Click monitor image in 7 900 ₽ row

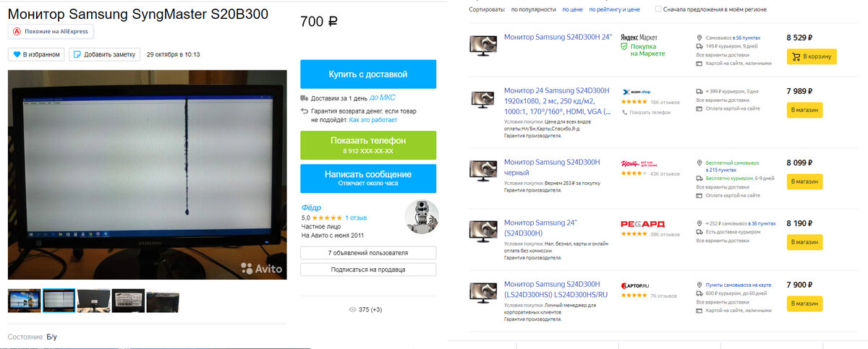pos(482,291)
